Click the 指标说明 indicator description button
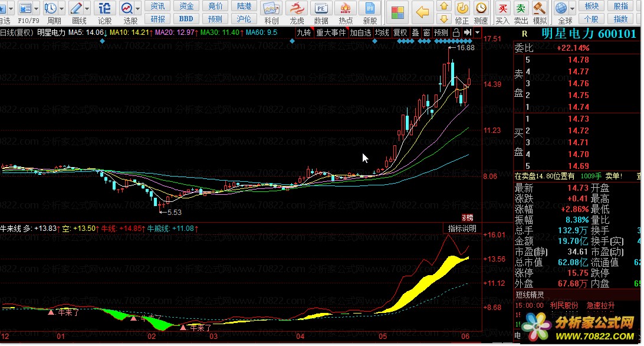Viewport: 644px width, 346px height. pyautogui.click(x=462, y=229)
